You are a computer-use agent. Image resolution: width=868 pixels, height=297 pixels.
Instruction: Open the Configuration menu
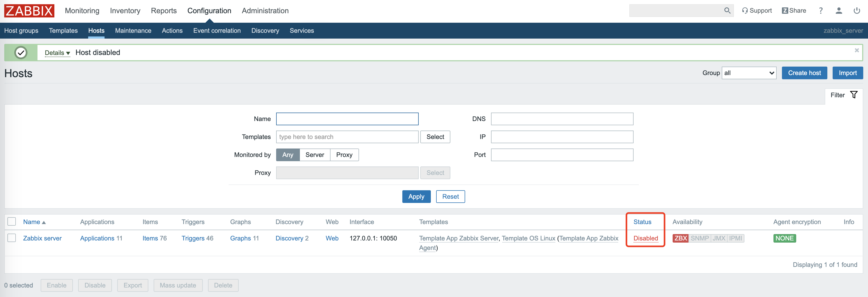[209, 11]
